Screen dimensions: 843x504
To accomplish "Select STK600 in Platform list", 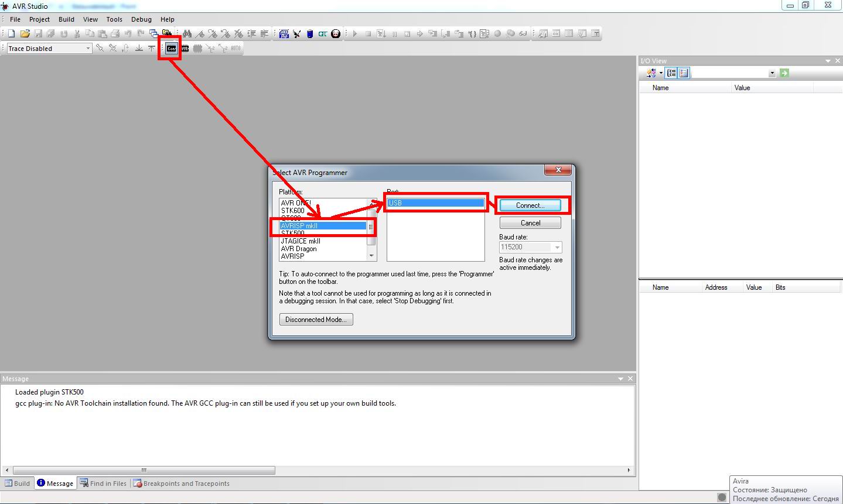I will click(323, 211).
